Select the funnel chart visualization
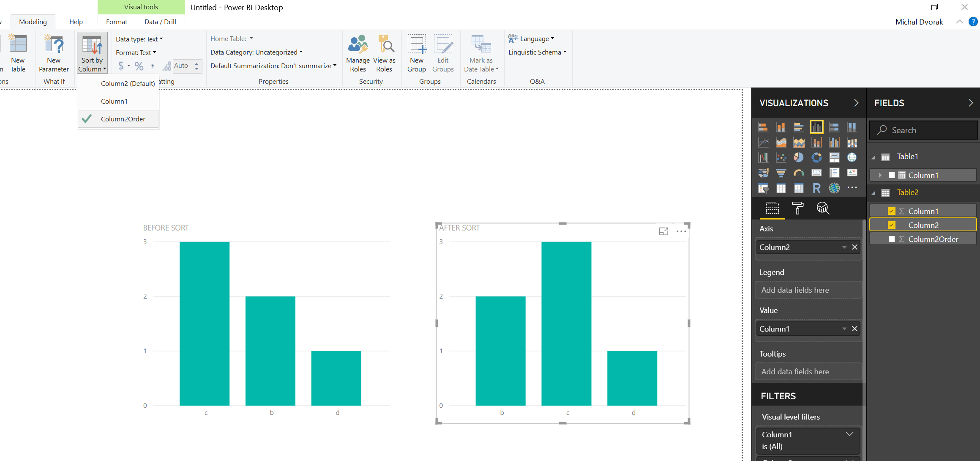The width and height of the screenshot is (980, 461). pyautogui.click(x=781, y=173)
